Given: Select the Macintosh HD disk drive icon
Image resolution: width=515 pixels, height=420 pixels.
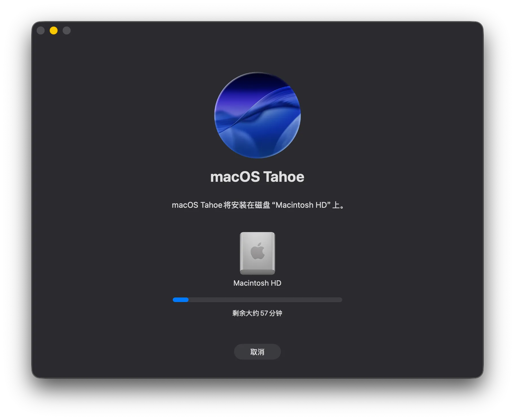Looking at the screenshot, I should click(257, 253).
